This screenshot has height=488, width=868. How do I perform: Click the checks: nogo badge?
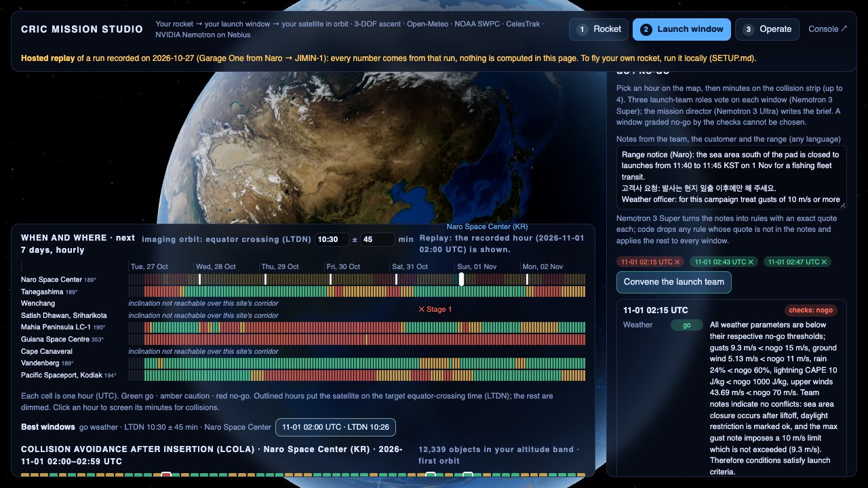click(x=812, y=310)
